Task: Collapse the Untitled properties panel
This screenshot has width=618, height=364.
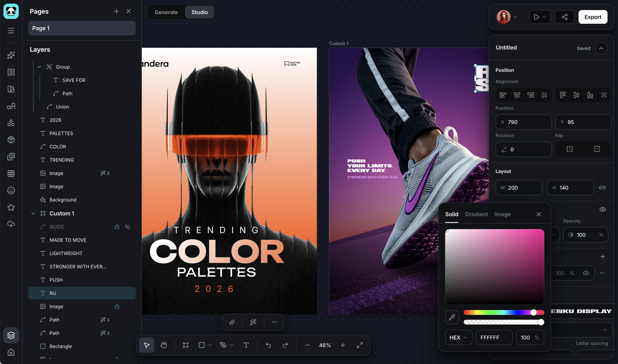Action: coord(601,48)
